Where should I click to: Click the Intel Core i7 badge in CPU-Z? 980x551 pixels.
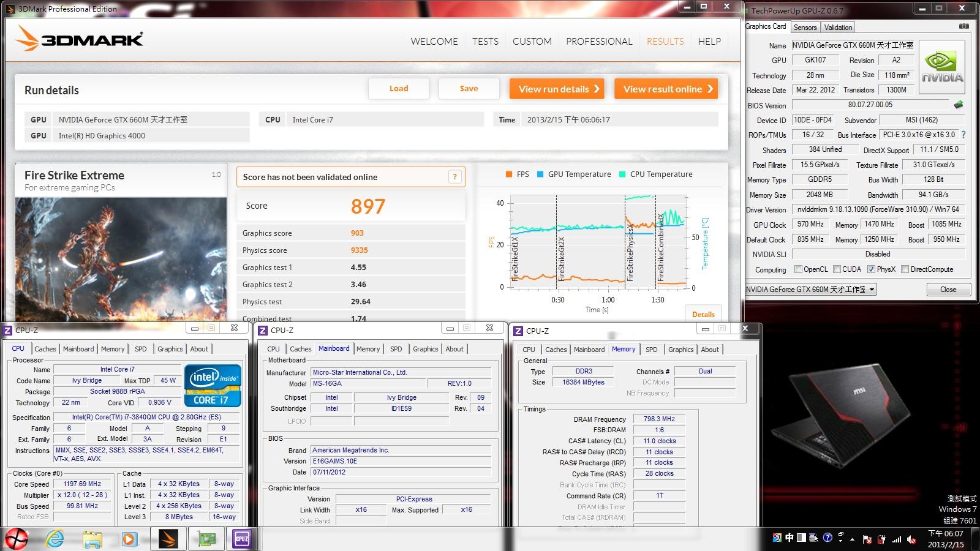(213, 386)
